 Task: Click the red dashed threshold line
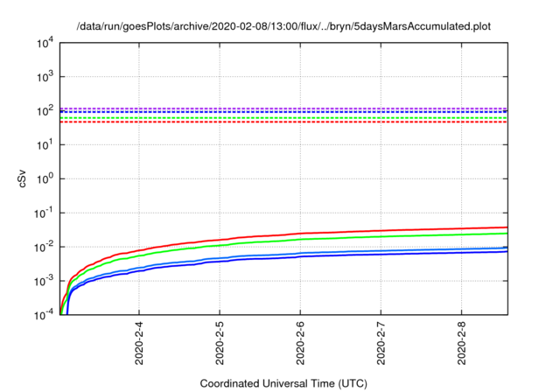coord(283,122)
